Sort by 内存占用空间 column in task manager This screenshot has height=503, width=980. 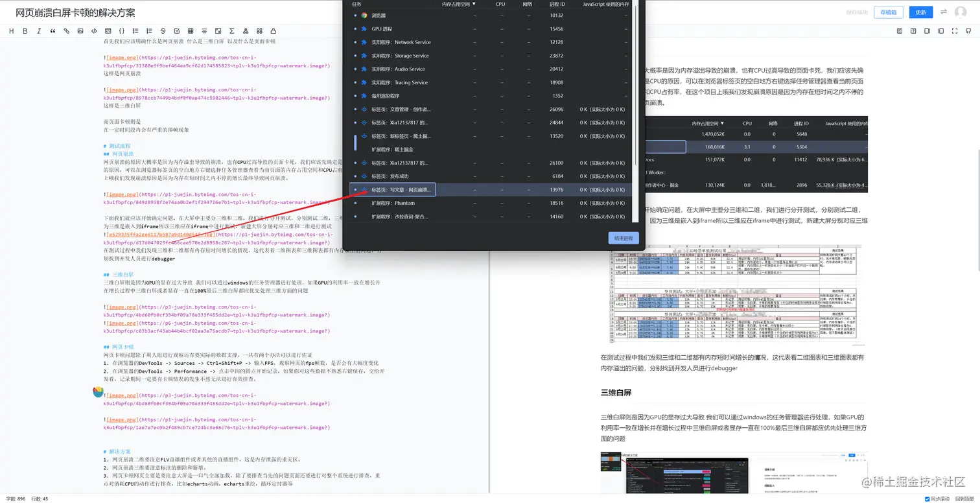(458, 4)
